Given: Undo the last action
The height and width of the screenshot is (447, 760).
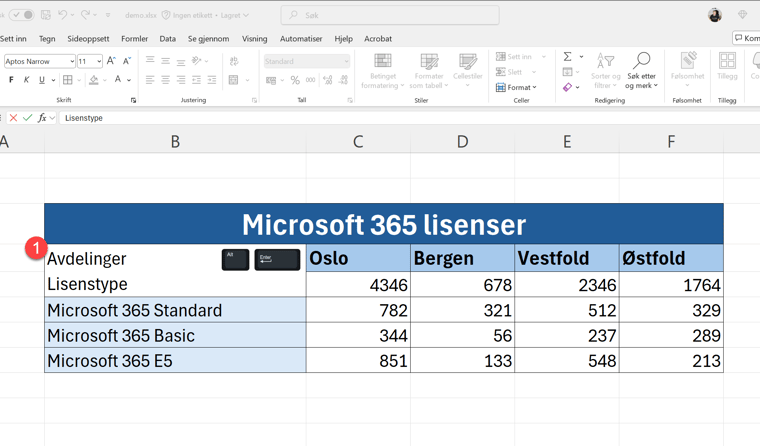Looking at the screenshot, I should 62,15.
